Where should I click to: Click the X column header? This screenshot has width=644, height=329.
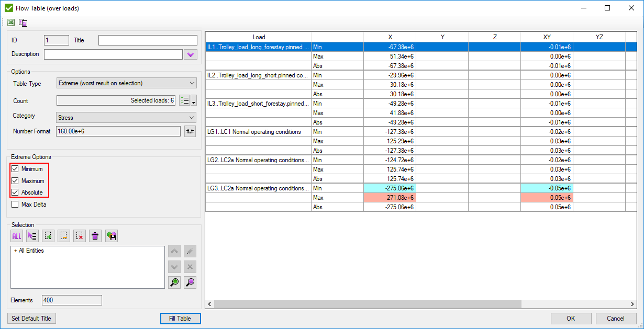click(390, 37)
